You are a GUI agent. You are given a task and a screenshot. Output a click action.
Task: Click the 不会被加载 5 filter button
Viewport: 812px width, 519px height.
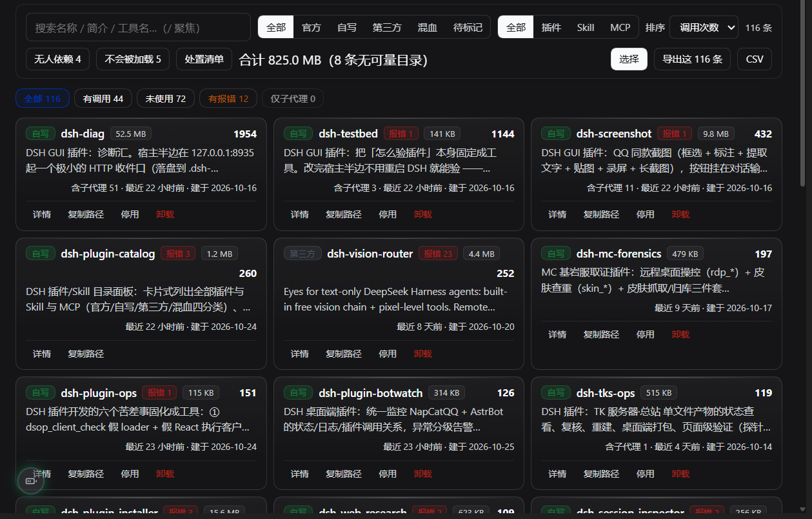(x=133, y=59)
